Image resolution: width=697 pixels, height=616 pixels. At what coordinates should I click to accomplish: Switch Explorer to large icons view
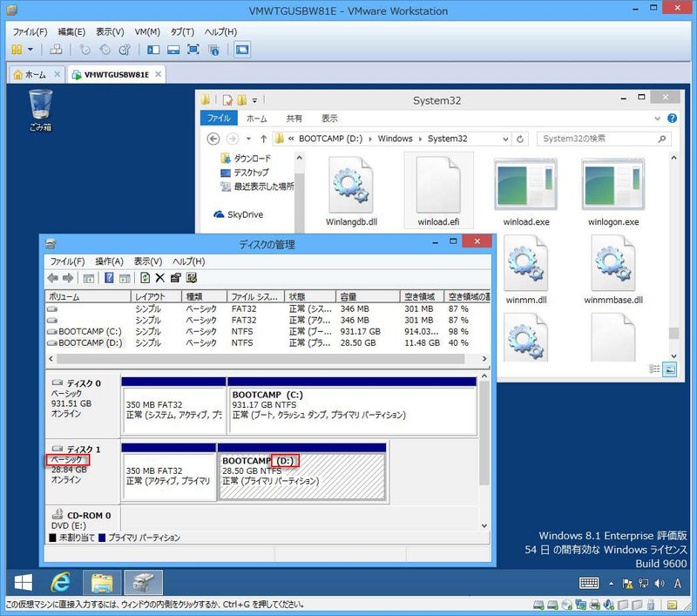pyautogui.click(x=670, y=369)
